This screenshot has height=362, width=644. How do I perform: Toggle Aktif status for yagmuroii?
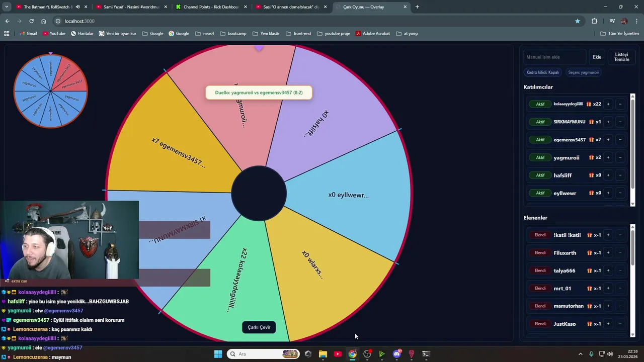pyautogui.click(x=540, y=157)
